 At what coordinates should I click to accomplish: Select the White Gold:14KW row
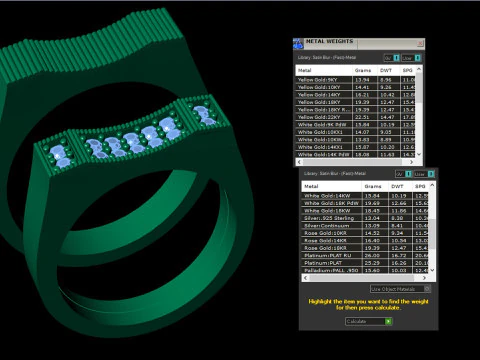click(x=365, y=196)
